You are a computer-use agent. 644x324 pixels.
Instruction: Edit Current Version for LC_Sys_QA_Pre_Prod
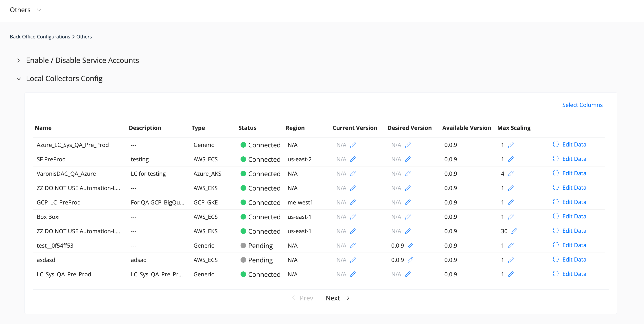tap(353, 274)
